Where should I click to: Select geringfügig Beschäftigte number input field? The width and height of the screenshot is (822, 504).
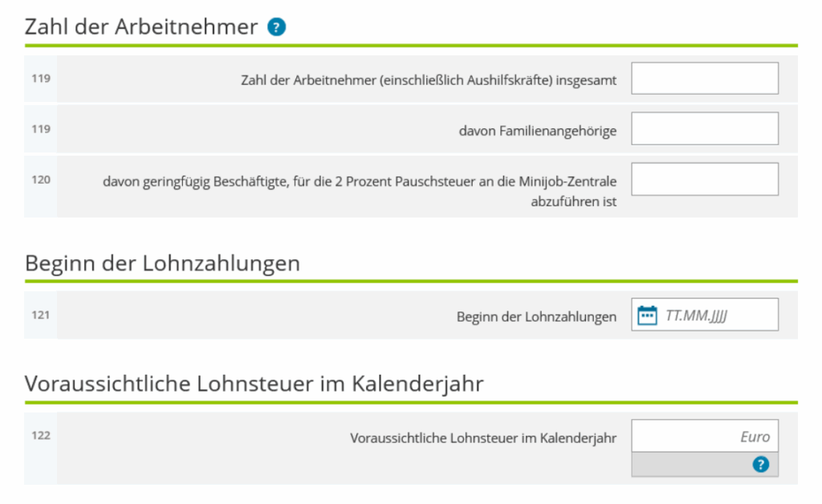click(x=704, y=179)
